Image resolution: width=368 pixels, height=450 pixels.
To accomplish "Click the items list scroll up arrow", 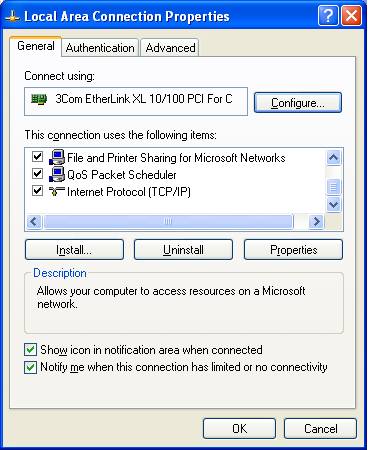I will click(334, 157).
